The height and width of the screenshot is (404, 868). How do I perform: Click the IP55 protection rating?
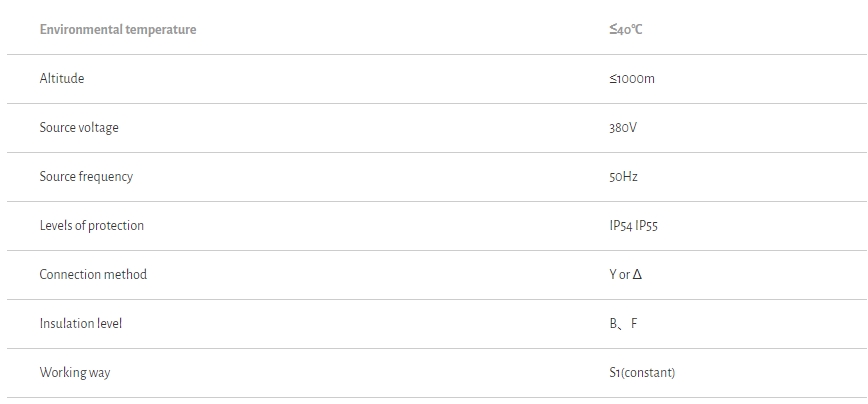pyautogui.click(x=646, y=226)
